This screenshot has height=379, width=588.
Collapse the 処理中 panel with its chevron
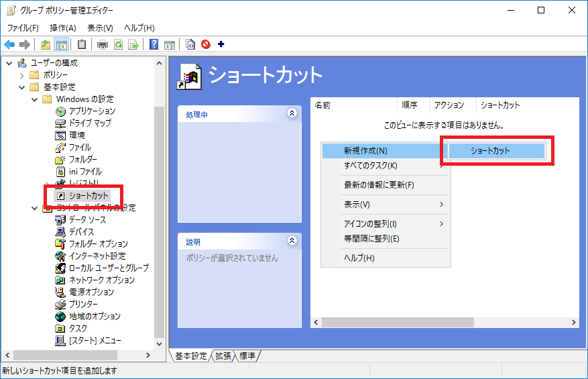click(x=291, y=114)
